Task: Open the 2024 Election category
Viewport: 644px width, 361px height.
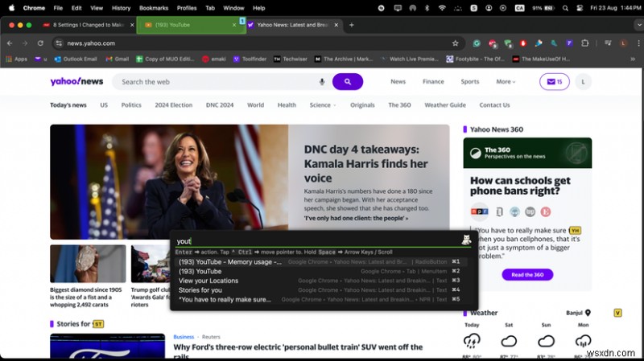Action: (173, 105)
